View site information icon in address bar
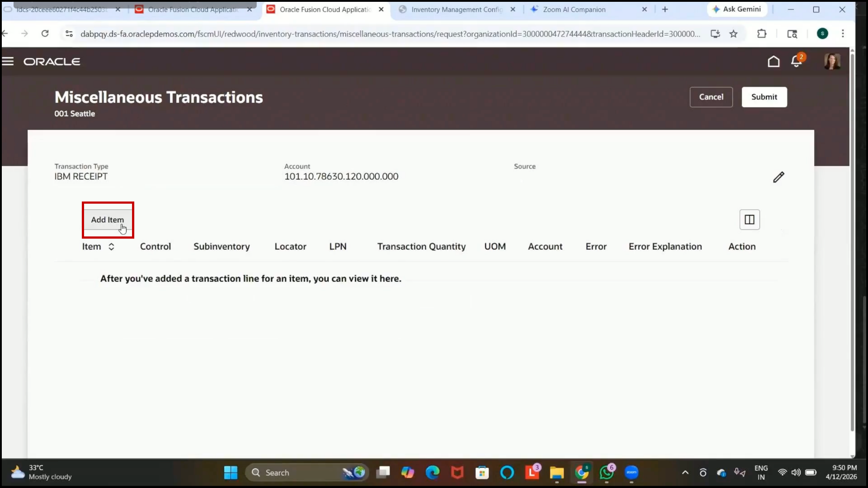The height and width of the screenshot is (488, 868). pos(69,34)
